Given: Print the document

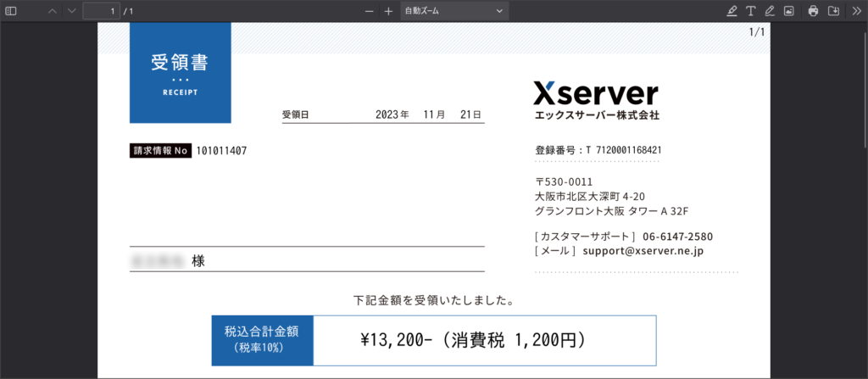Looking at the screenshot, I should coord(813,11).
